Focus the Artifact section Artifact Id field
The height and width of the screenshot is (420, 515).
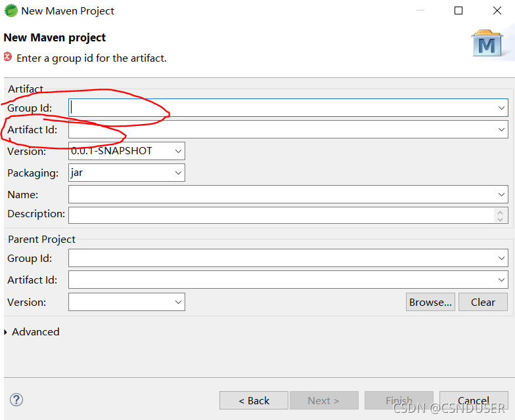288,130
